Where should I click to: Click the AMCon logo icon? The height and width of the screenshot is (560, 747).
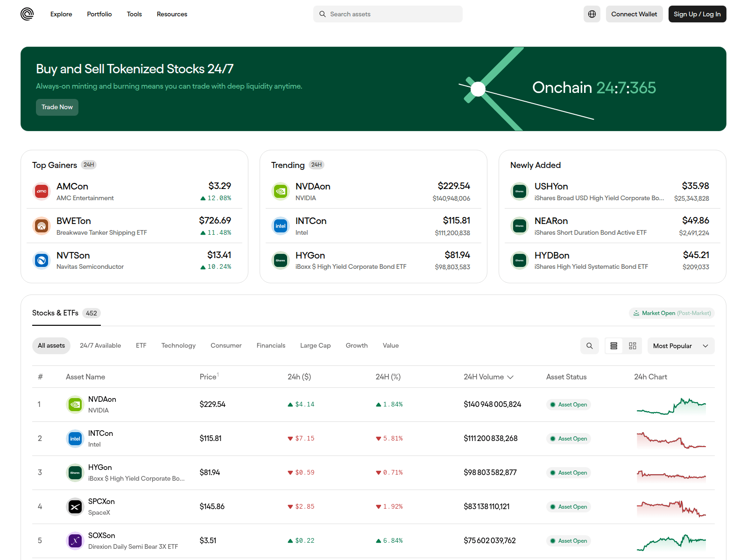42,191
